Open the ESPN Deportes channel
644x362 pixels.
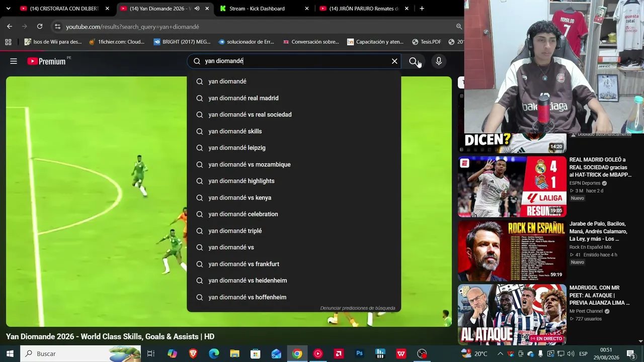click(585, 183)
